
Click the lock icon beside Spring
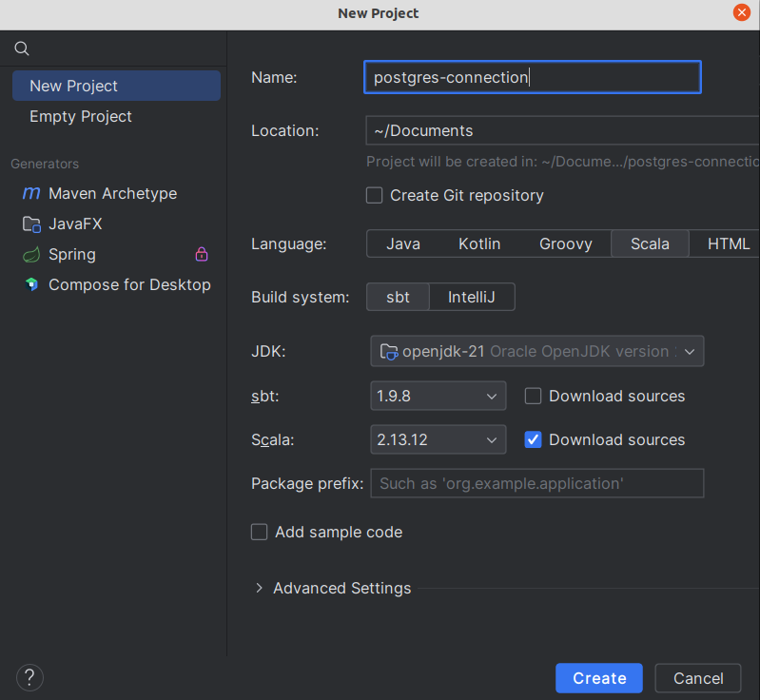(201, 254)
